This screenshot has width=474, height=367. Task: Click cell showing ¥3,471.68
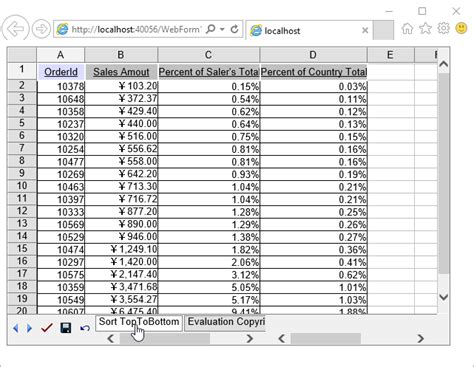pos(121,287)
